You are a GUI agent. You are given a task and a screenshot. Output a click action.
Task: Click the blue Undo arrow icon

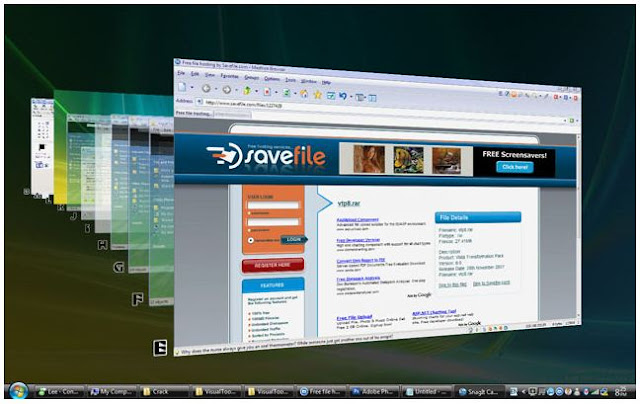click(x=343, y=96)
